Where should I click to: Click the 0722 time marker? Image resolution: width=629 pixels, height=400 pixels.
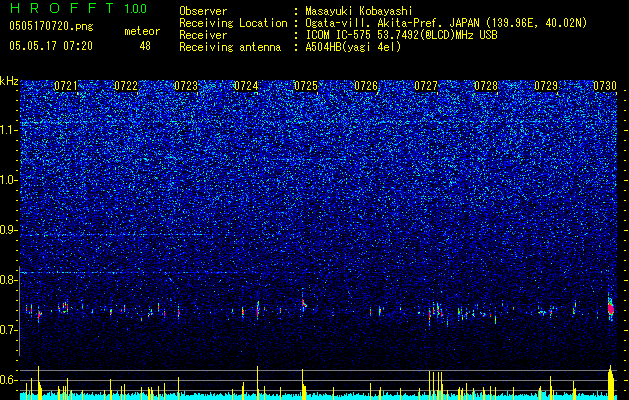(126, 86)
